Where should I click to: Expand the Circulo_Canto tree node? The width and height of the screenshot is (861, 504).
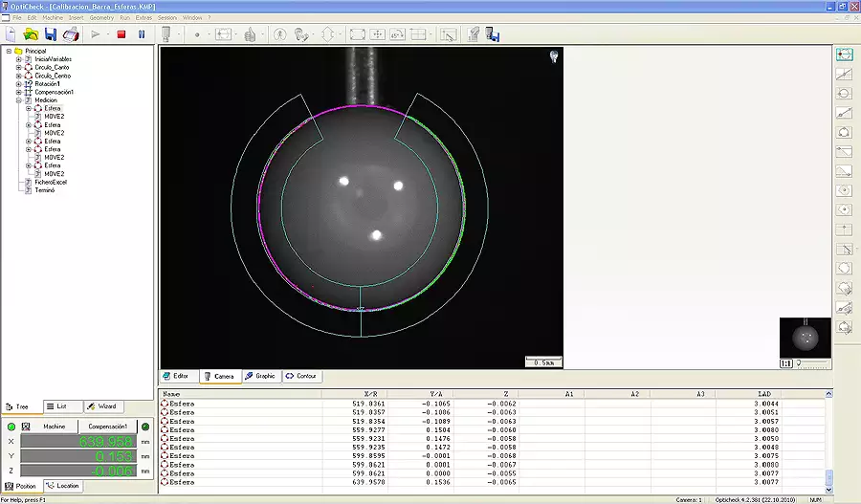click(x=19, y=68)
